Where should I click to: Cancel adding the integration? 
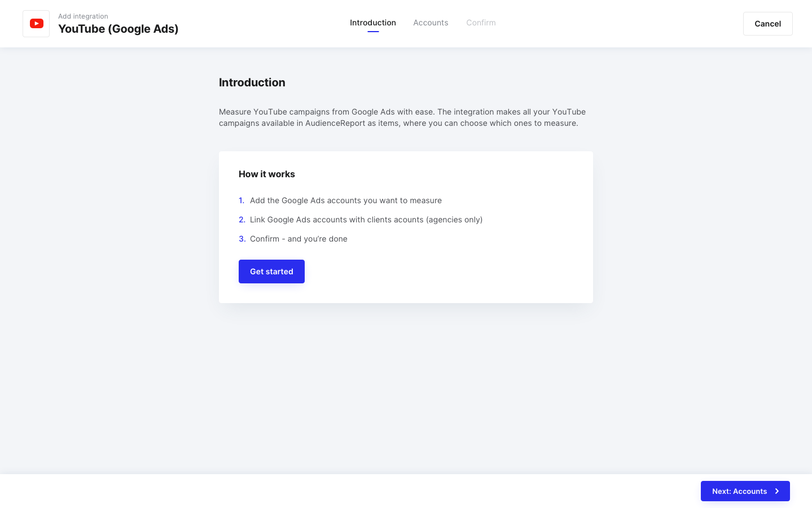(767, 24)
